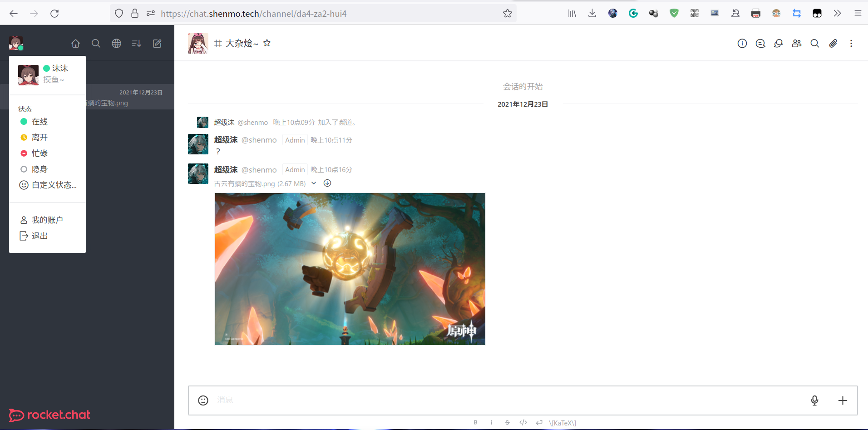Expand the attached file's options chevron
Screen dimensions: 868x430
pos(314,183)
